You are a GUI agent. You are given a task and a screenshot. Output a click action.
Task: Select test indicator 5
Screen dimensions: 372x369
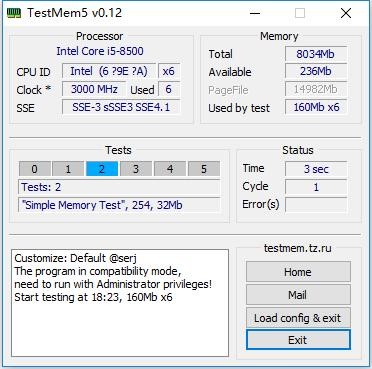click(x=204, y=169)
